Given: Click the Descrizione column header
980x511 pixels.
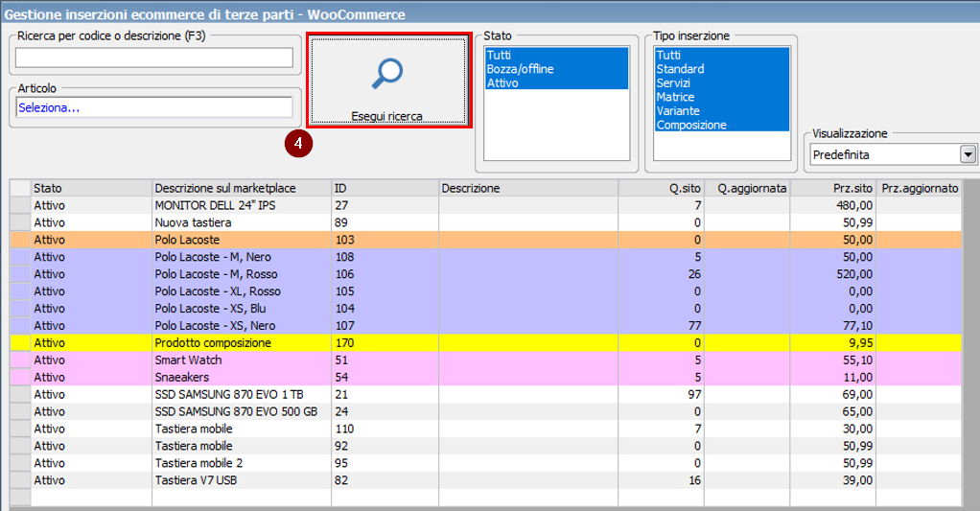Looking at the screenshot, I should [x=528, y=188].
